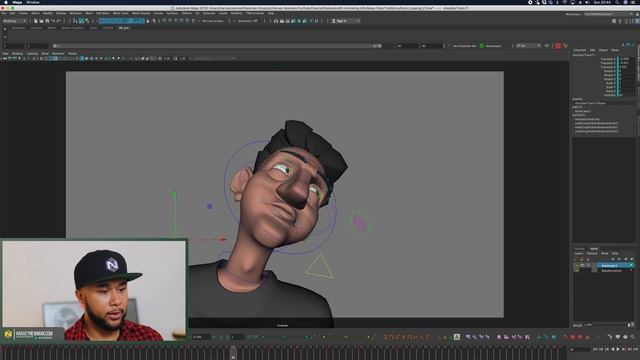
Task: Open Layers menu in layer editor
Action: pos(579,253)
